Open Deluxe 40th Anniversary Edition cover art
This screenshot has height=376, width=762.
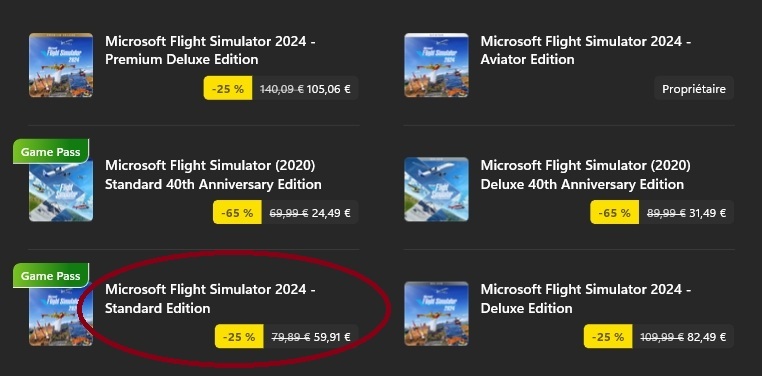coord(436,189)
